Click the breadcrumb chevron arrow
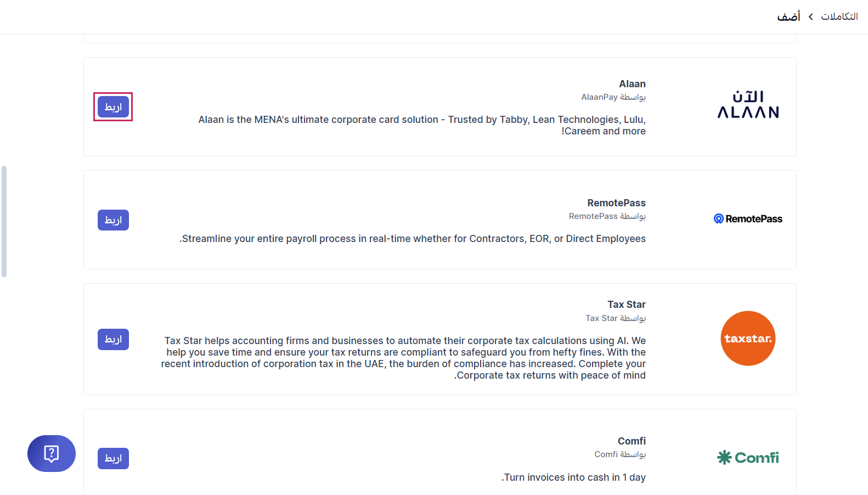The width and height of the screenshot is (868, 495). point(810,17)
